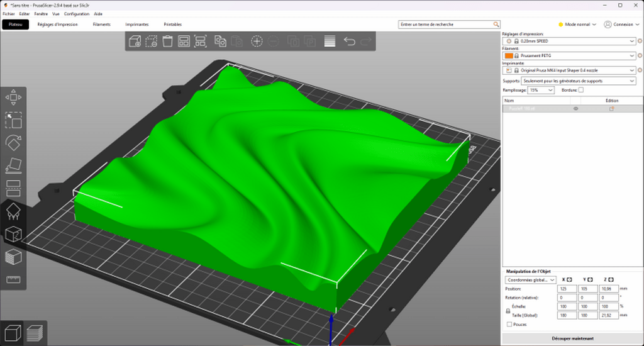Select the Rotate tool in left toolbar
This screenshot has width=644, height=346.
[x=13, y=142]
